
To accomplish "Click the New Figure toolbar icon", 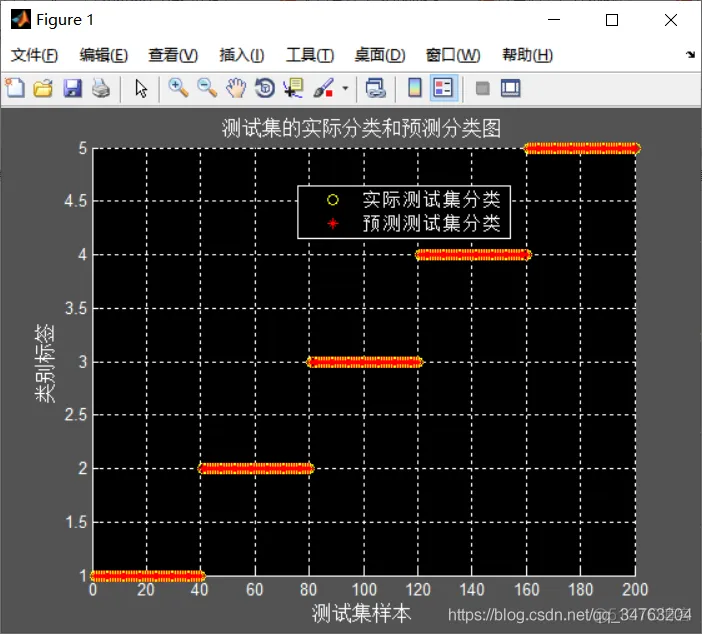I will coord(15,88).
